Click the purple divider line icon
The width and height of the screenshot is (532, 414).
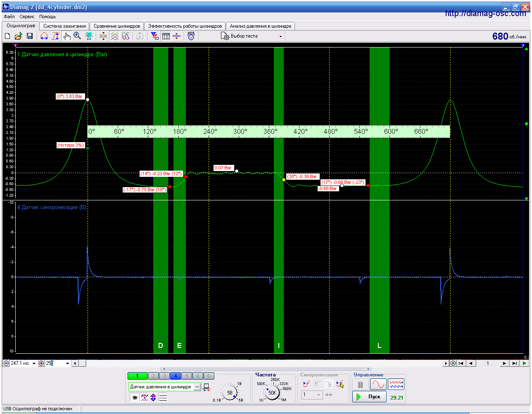[176, 36]
